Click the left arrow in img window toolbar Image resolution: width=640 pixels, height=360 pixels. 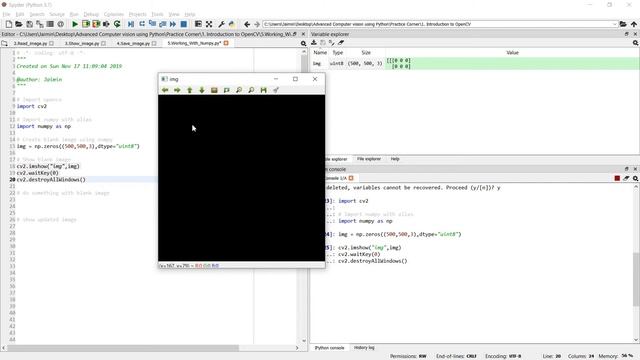[x=165, y=90]
